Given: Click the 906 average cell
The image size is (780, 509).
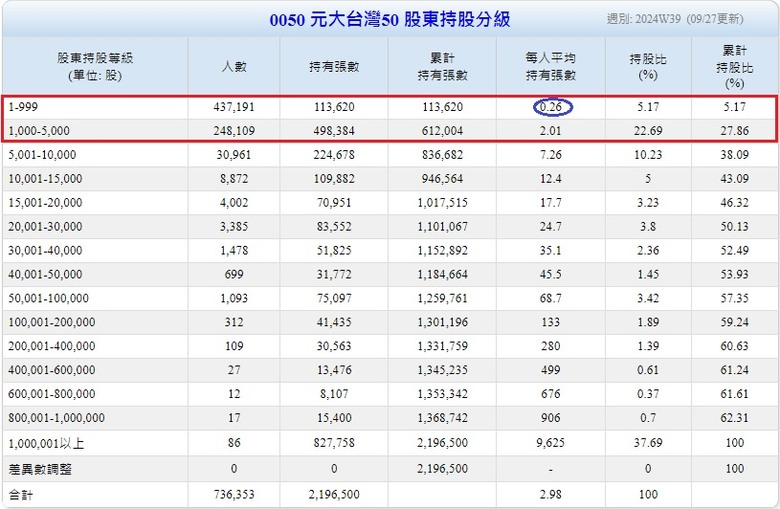Looking at the screenshot, I should (551, 417).
